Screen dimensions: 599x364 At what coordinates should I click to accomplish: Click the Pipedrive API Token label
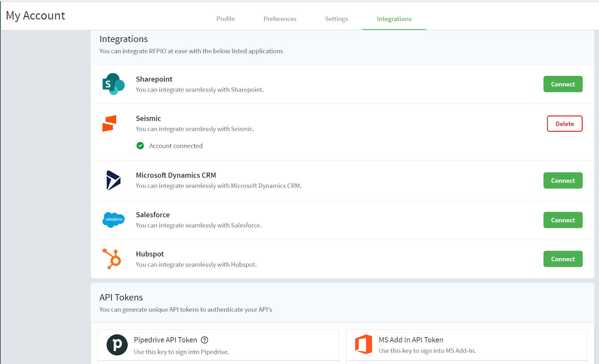(x=165, y=340)
